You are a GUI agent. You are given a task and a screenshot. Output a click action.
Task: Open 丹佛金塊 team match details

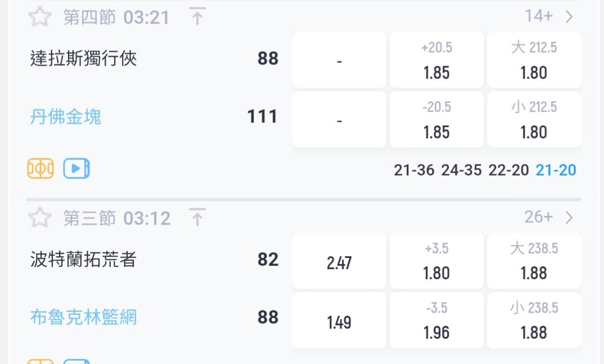pyautogui.click(x=65, y=117)
